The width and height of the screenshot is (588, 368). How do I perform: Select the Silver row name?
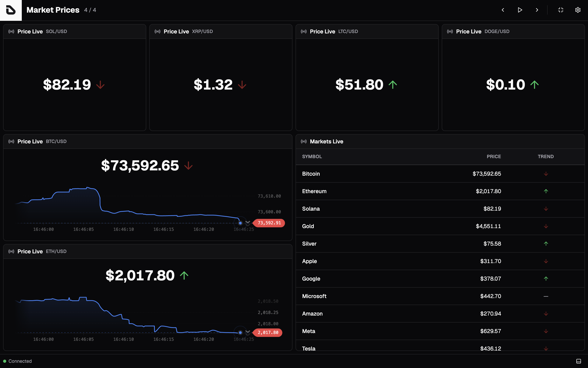click(x=309, y=244)
